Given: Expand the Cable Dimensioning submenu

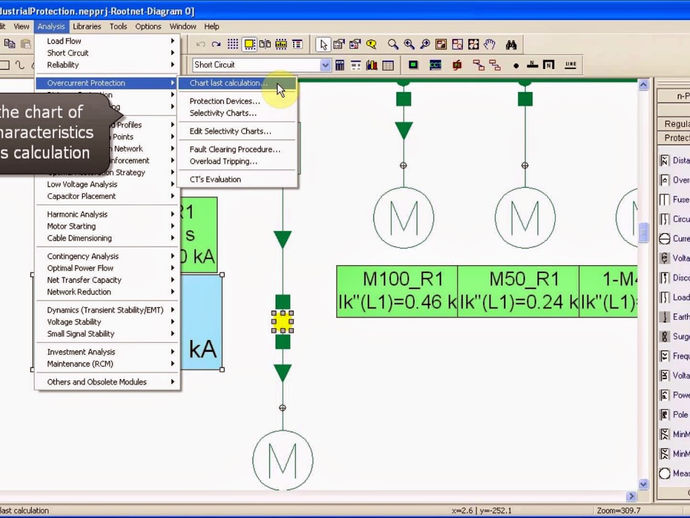Looking at the screenshot, I should pyautogui.click(x=107, y=238).
